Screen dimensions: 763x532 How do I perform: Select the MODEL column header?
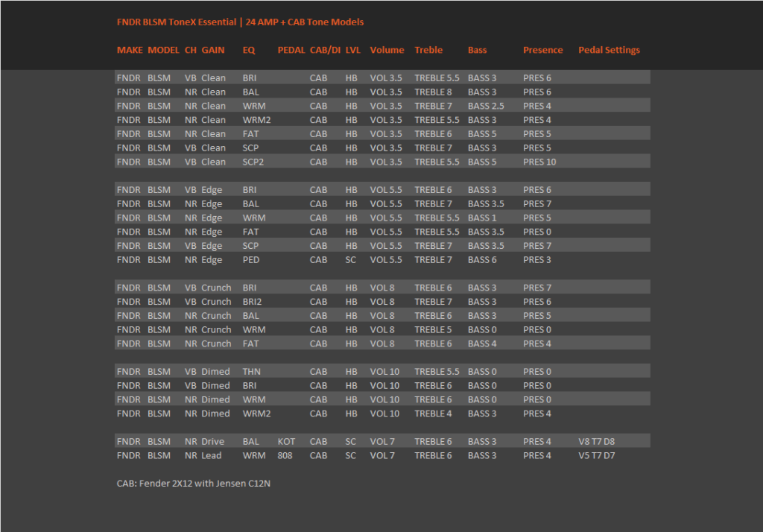pyautogui.click(x=163, y=50)
